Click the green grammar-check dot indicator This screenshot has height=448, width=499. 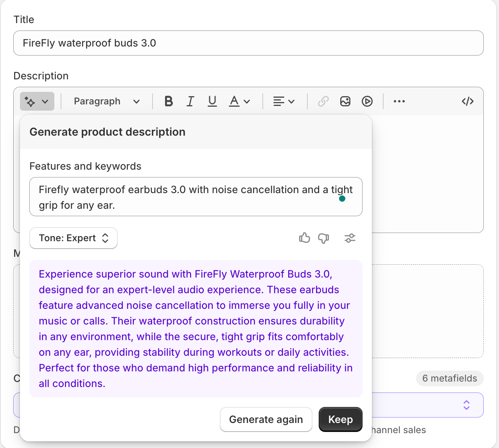[x=342, y=199]
